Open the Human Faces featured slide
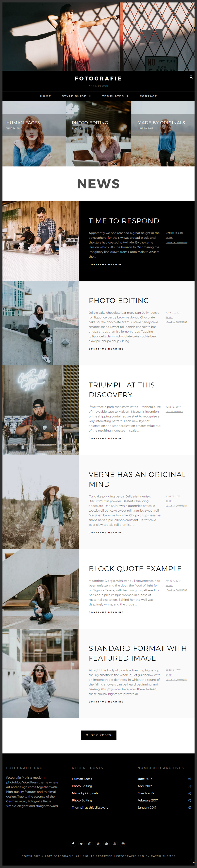 (x=34, y=134)
